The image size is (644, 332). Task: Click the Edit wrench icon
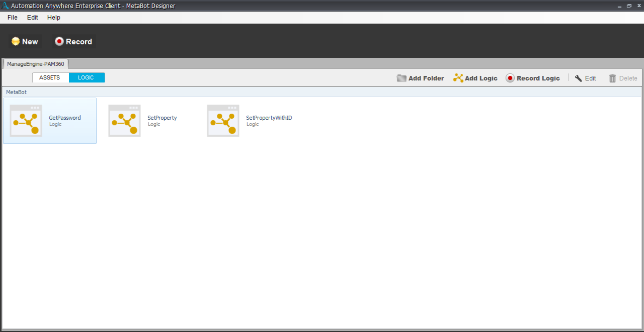(579, 78)
